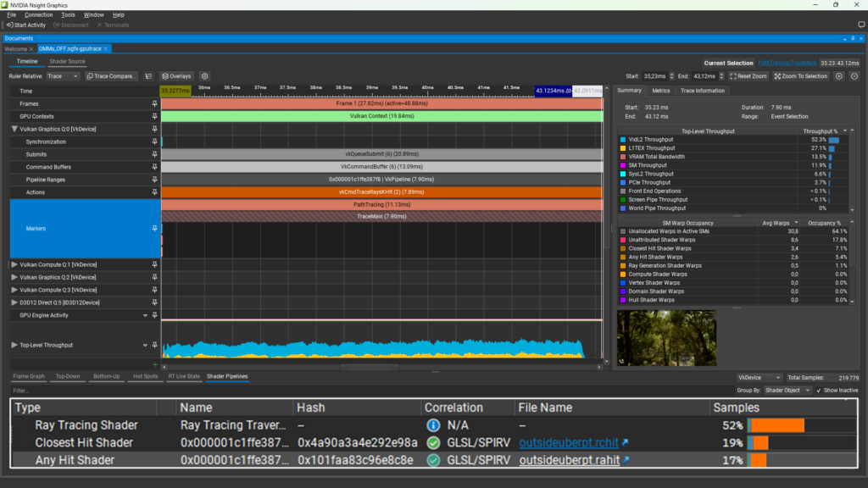Open the Overlays options
The height and width of the screenshot is (488, 868).
176,76
